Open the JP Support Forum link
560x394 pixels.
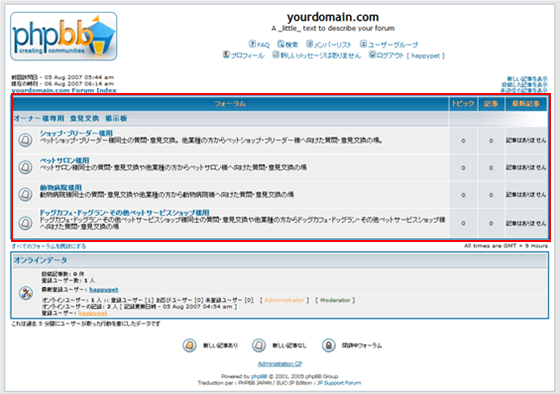(339, 383)
